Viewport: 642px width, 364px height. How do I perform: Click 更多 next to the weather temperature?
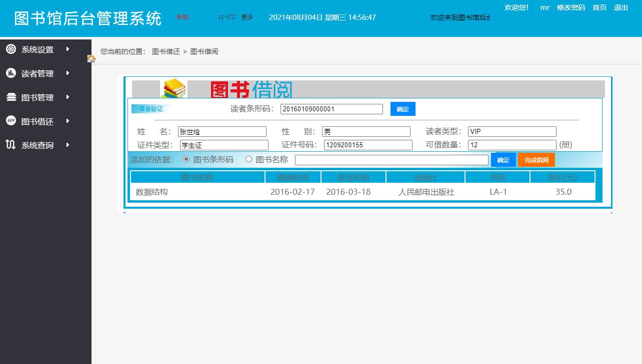click(x=247, y=17)
